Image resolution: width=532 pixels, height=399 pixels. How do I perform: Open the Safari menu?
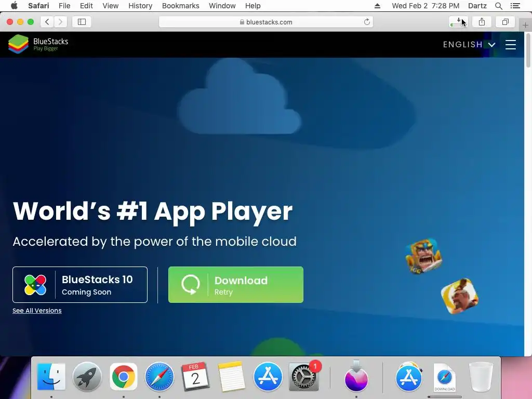(x=38, y=6)
